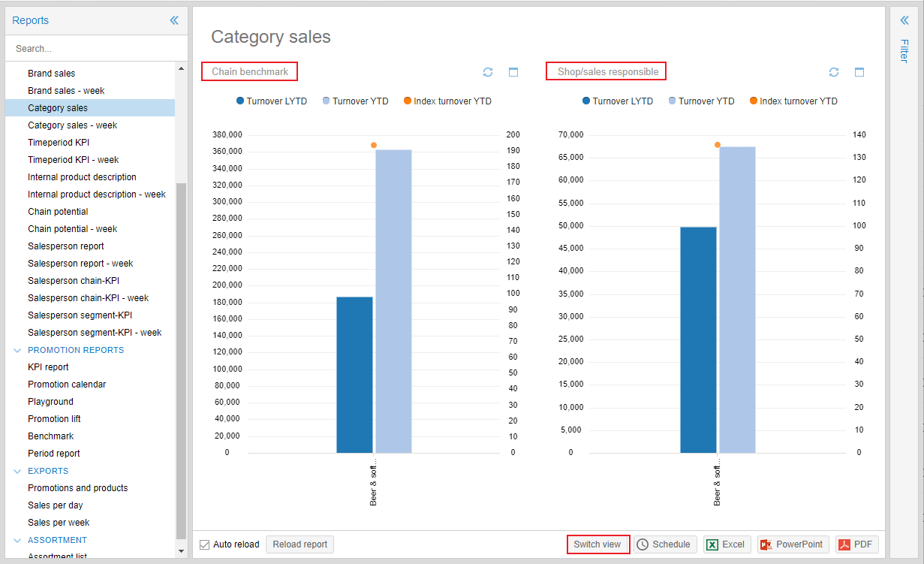Collapse the PROMOTION REPORTS section
This screenshot has width=924, height=564.
pyautogui.click(x=17, y=349)
